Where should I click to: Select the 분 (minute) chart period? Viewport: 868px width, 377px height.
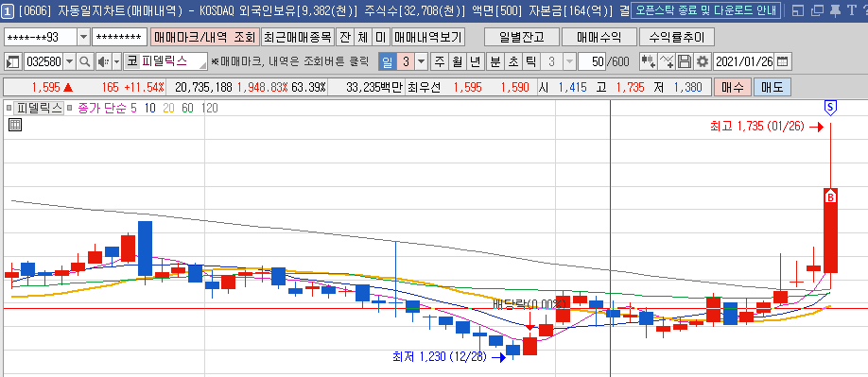click(x=495, y=61)
